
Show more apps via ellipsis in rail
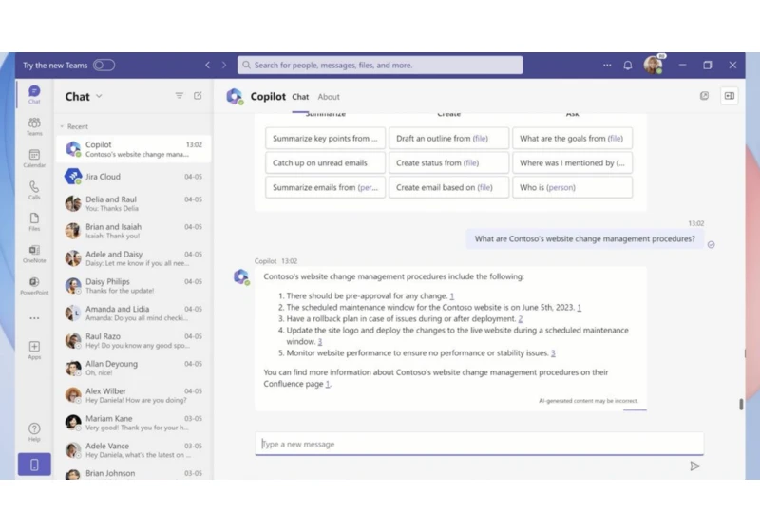34,318
